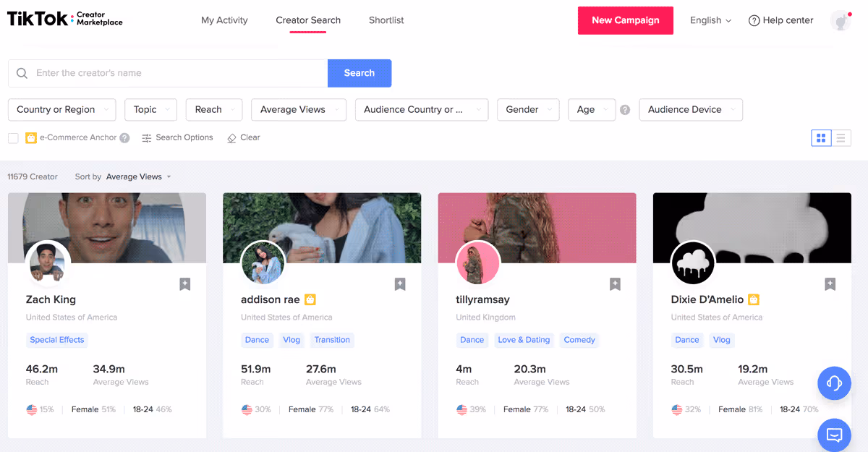Image resolution: width=868 pixels, height=452 pixels.
Task: Open Zach King's cover image
Action: [107, 228]
